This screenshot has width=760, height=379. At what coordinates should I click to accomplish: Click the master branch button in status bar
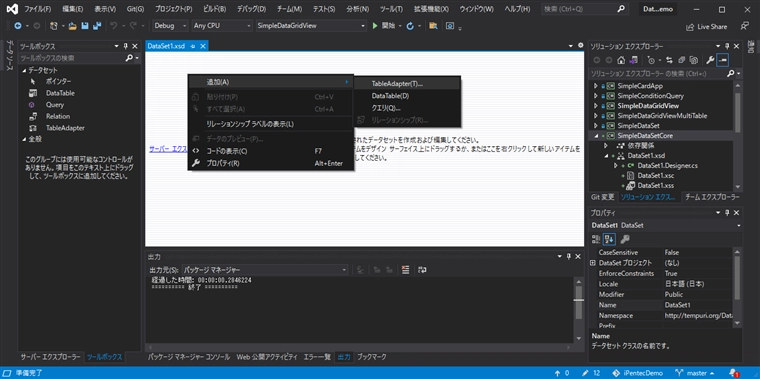(x=696, y=374)
